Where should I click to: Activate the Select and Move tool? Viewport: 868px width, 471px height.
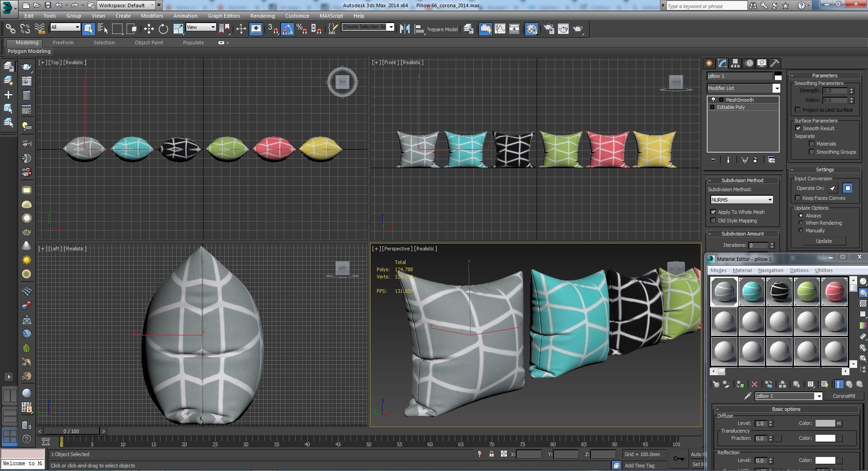pyautogui.click(x=149, y=29)
